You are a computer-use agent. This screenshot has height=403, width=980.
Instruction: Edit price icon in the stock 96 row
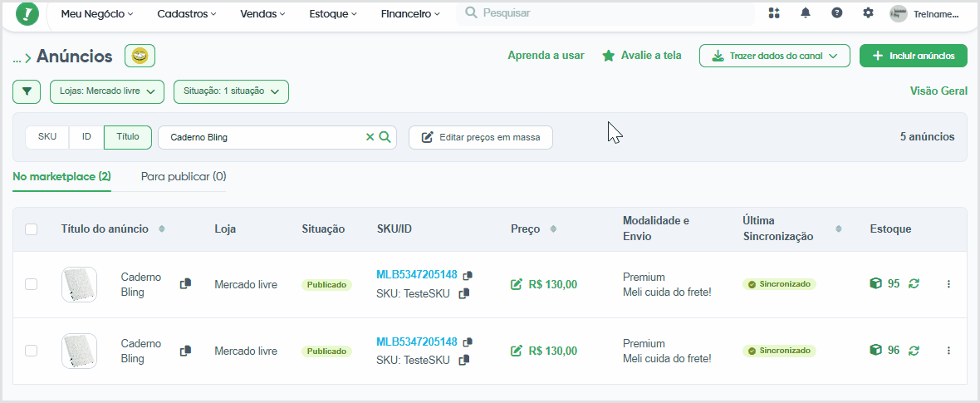pyautogui.click(x=517, y=351)
